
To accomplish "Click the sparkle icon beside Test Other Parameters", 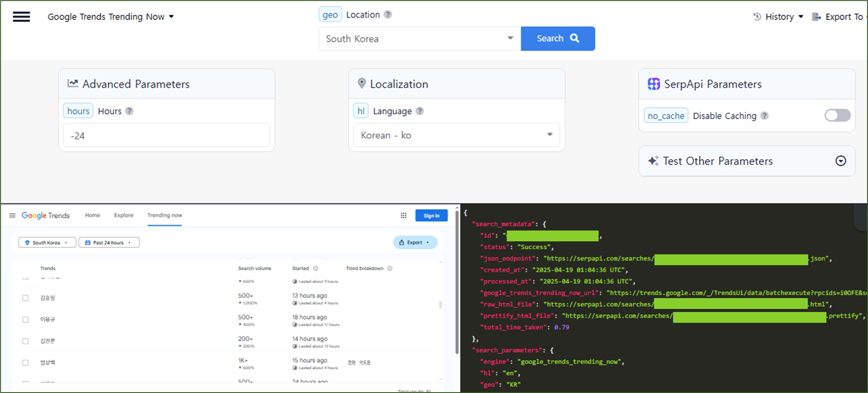I will coord(653,161).
